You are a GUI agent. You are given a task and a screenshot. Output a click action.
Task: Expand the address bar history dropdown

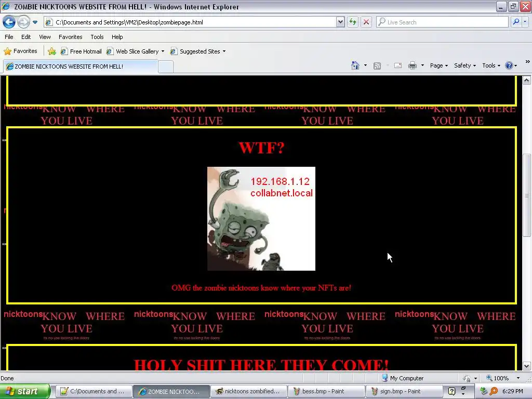pyautogui.click(x=340, y=22)
